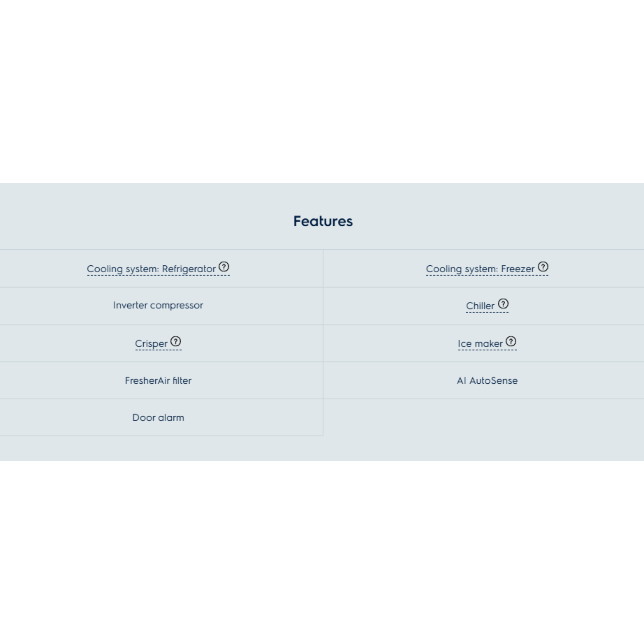
Task: Click the help icon beside Cooling system: Refrigerator
Action: [224, 267]
